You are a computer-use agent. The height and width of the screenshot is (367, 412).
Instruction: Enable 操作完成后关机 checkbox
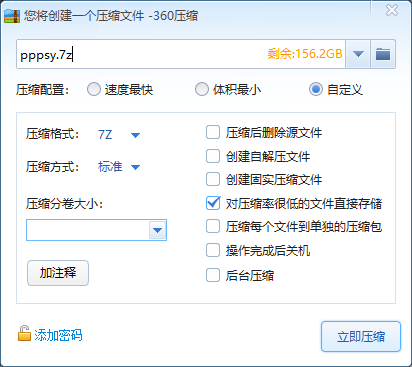(213, 250)
